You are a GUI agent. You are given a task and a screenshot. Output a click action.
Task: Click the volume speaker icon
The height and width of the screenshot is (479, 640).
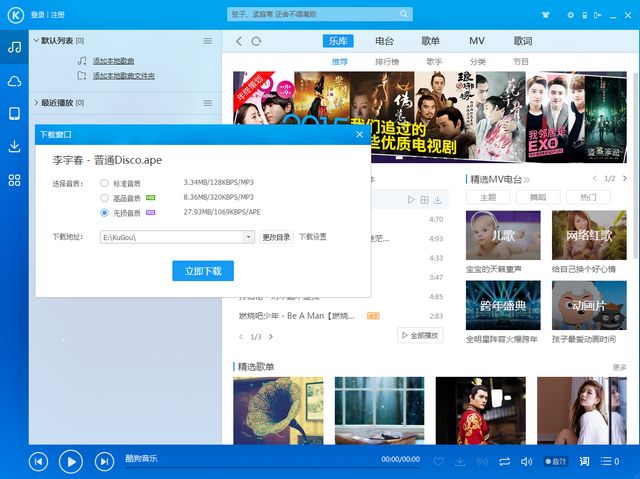(526, 461)
